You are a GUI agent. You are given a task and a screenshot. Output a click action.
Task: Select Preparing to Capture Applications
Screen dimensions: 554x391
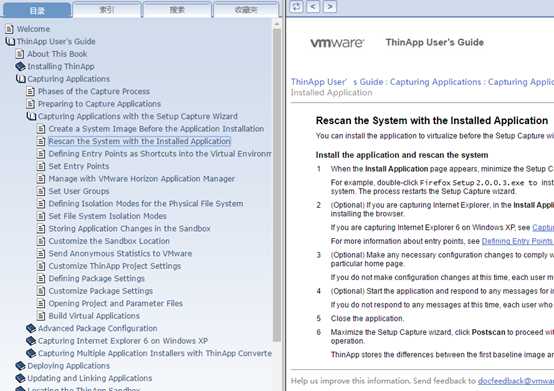(x=99, y=104)
